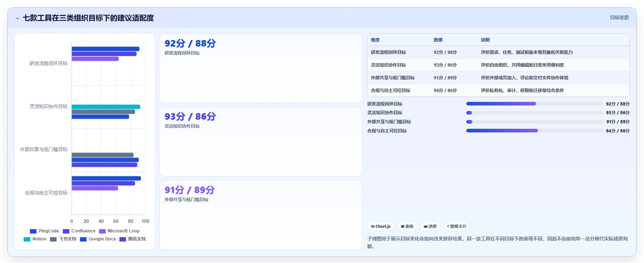Click the 外部共享与低门槛目标 progress bar
The image size is (644, 263).
point(534,122)
